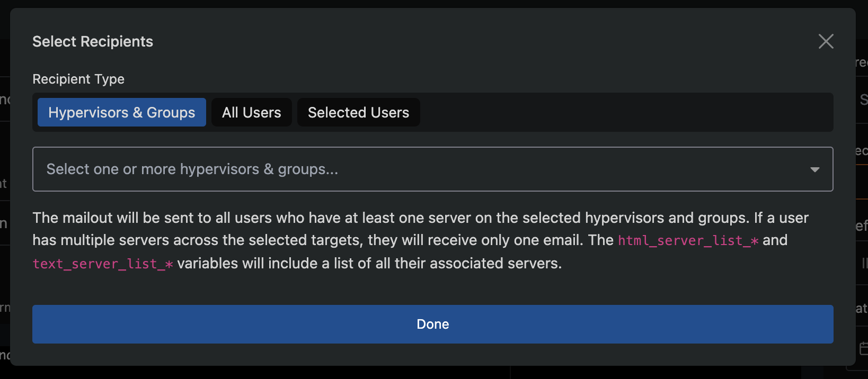Confirm recipients with the Done button
Viewport: 868px width, 379px height.
coord(433,324)
